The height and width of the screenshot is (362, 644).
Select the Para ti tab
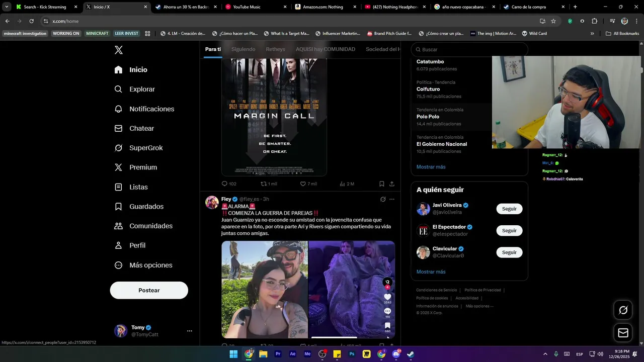pyautogui.click(x=213, y=49)
